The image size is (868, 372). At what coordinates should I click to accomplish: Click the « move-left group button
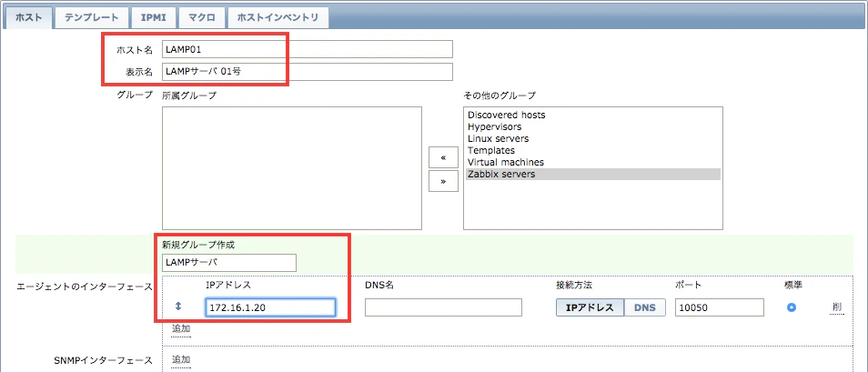443,157
